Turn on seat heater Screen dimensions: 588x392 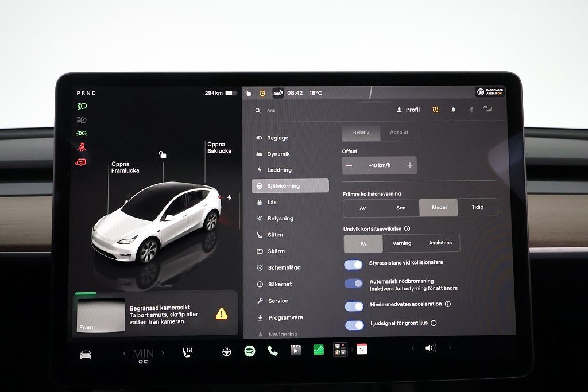tap(188, 352)
